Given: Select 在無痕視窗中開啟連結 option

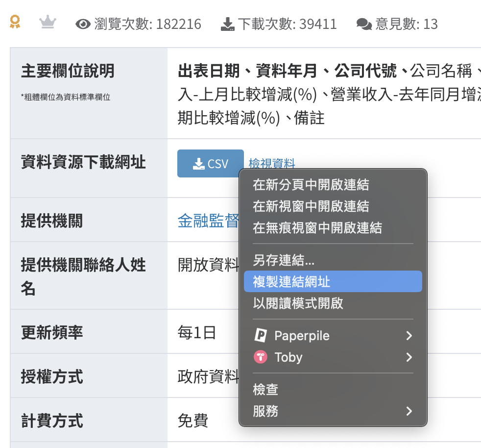Looking at the screenshot, I should [317, 227].
